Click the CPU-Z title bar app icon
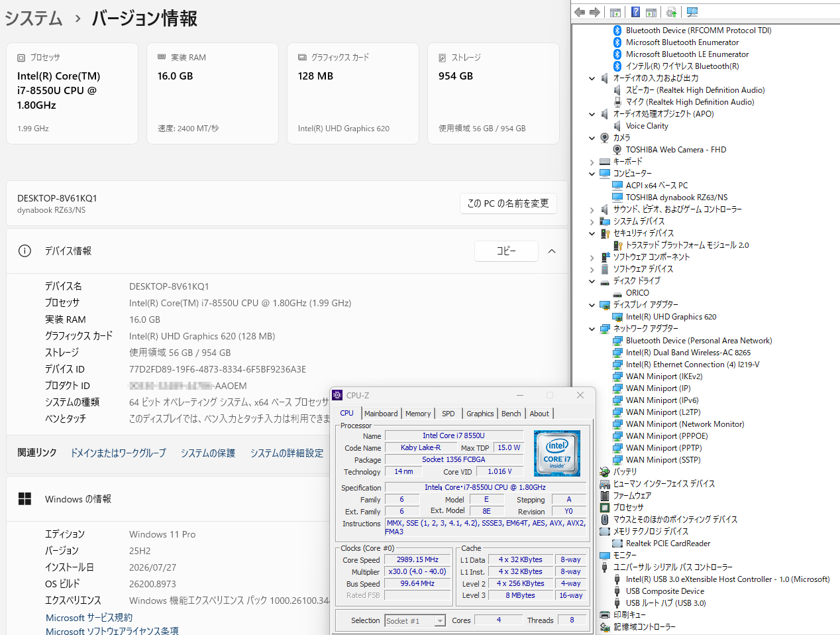The width and height of the screenshot is (840, 635). 337,395
